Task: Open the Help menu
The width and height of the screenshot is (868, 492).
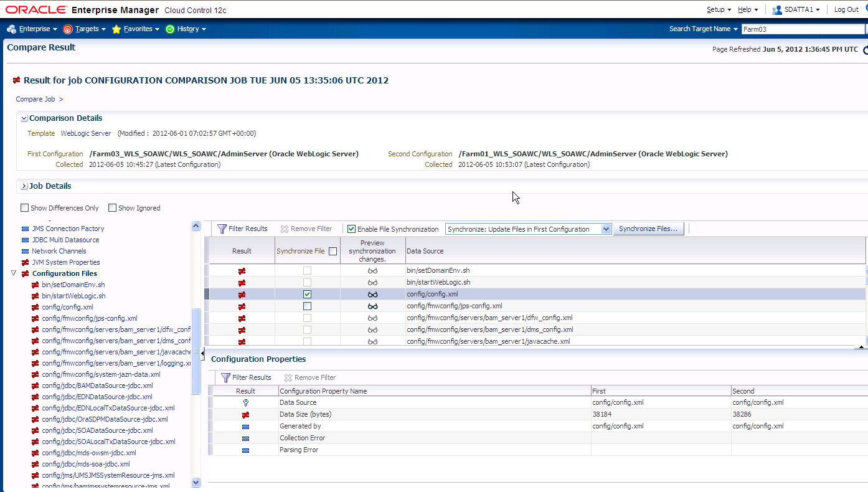Action: 748,9
